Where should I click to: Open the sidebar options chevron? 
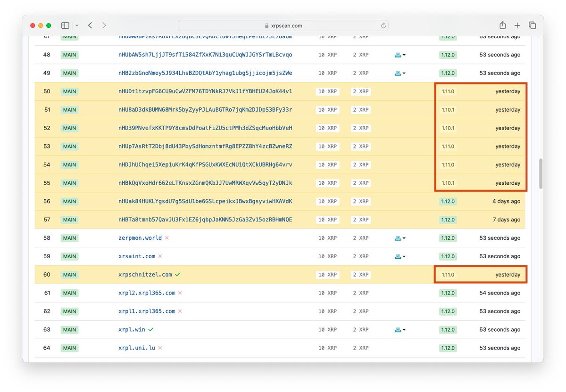pyautogui.click(x=76, y=25)
